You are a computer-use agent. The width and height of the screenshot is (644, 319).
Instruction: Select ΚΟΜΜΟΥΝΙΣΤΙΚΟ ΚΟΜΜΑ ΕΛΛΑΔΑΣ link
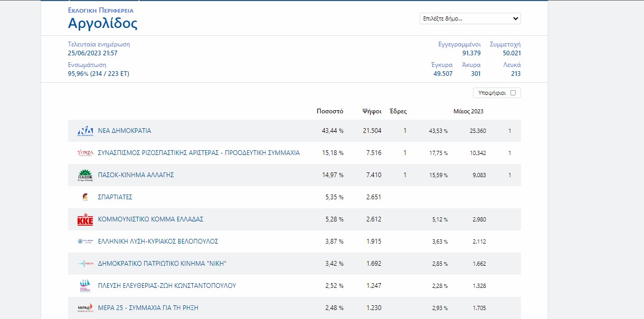click(x=150, y=219)
